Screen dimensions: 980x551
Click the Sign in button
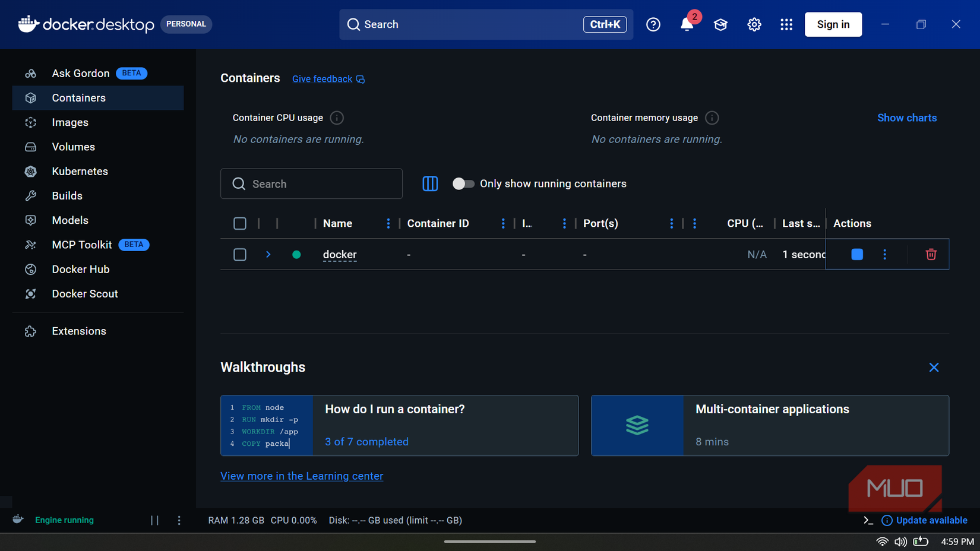(833, 24)
